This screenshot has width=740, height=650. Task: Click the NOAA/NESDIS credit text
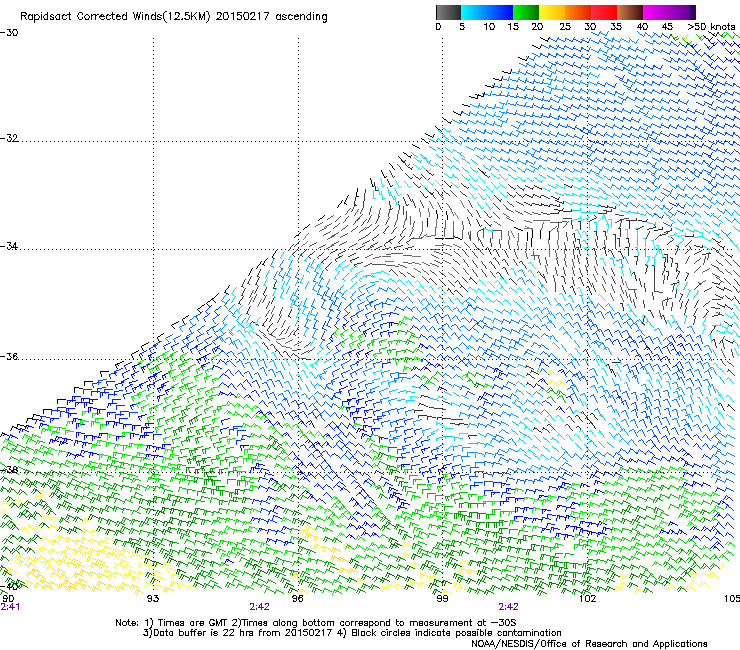coord(589,644)
